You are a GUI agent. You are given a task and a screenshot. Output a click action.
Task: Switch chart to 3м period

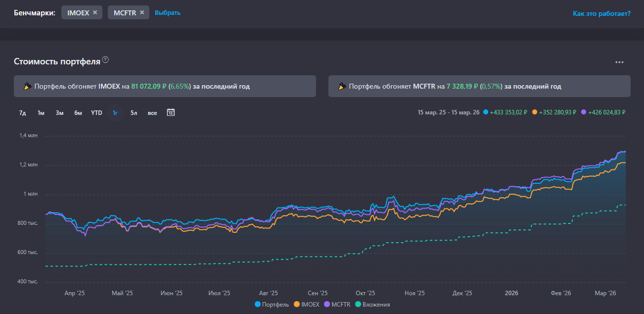click(59, 113)
